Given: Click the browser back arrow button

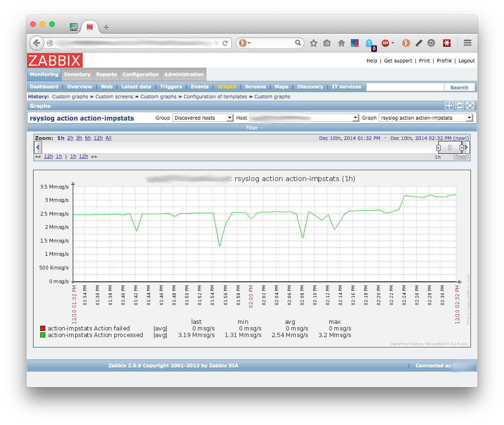Looking at the screenshot, I should (x=37, y=43).
